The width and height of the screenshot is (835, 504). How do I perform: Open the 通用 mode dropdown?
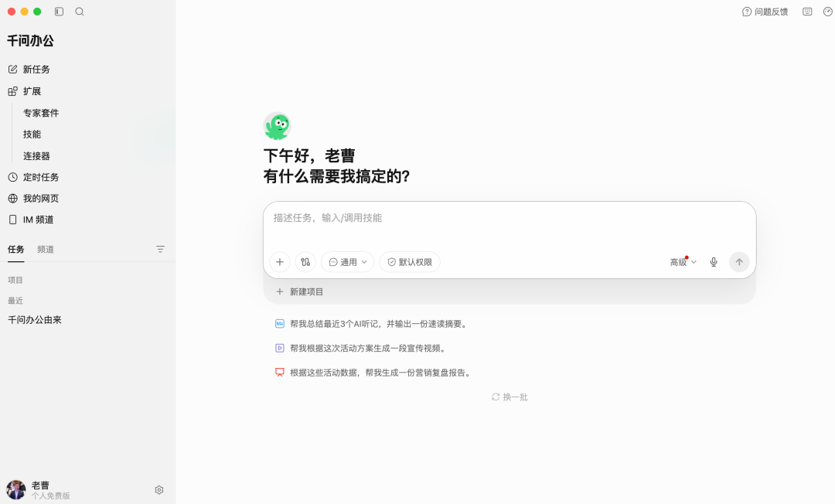[348, 262]
